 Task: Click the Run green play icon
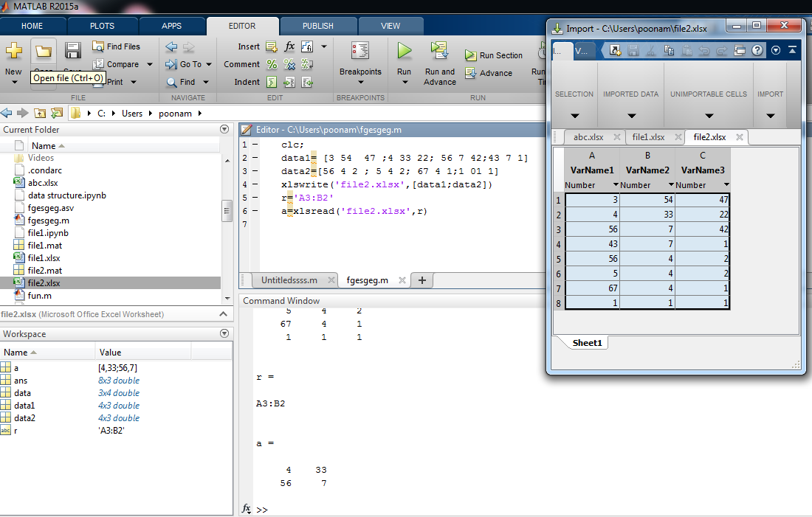[x=404, y=52]
